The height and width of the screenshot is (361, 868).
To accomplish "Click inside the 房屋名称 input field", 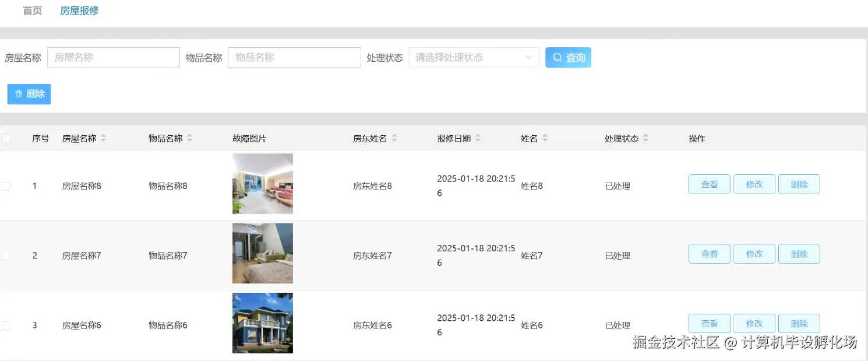I will 113,57.
